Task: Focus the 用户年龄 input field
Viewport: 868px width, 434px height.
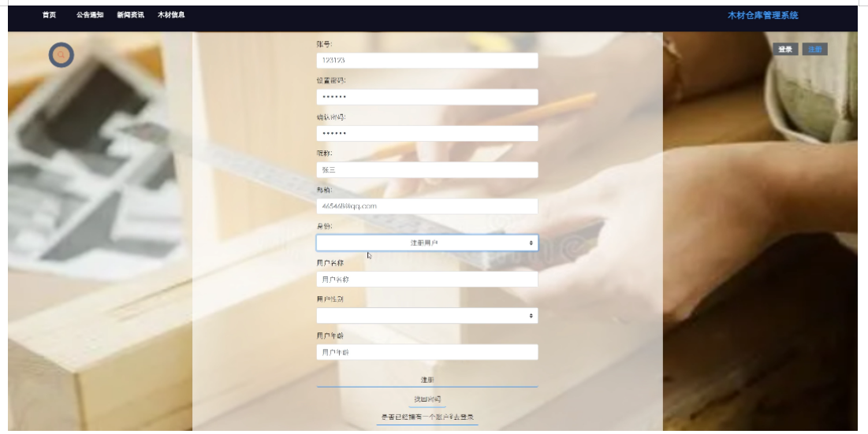Action: [x=427, y=352]
